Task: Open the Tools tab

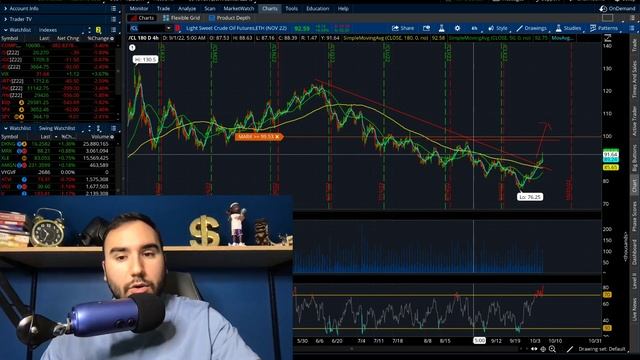Action: [291, 9]
